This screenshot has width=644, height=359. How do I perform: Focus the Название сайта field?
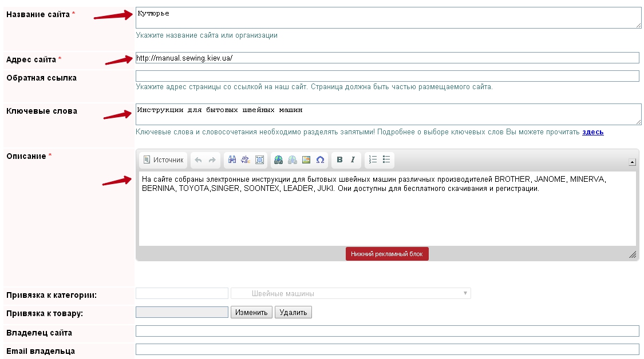[x=388, y=18]
